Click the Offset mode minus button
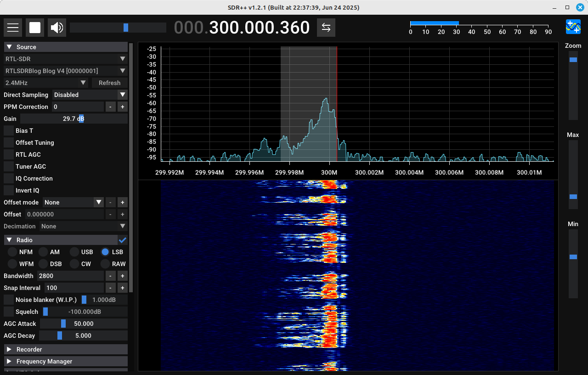The image size is (588, 375). [111, 202]
